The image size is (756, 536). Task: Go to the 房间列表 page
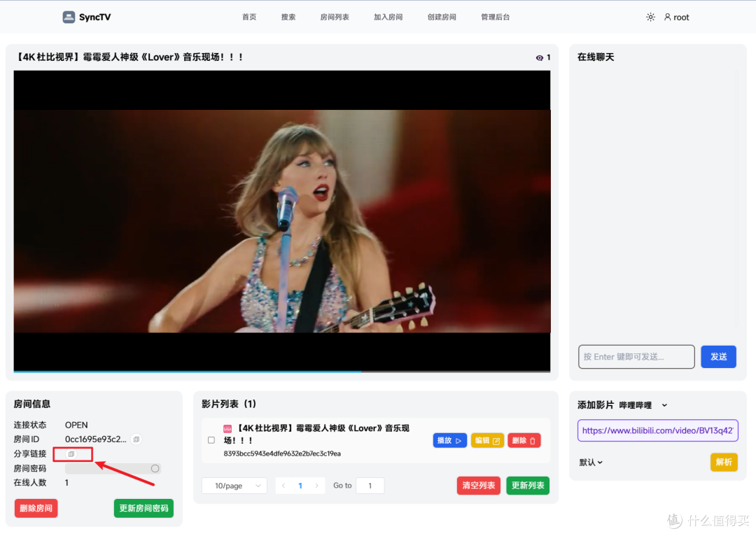334,16
